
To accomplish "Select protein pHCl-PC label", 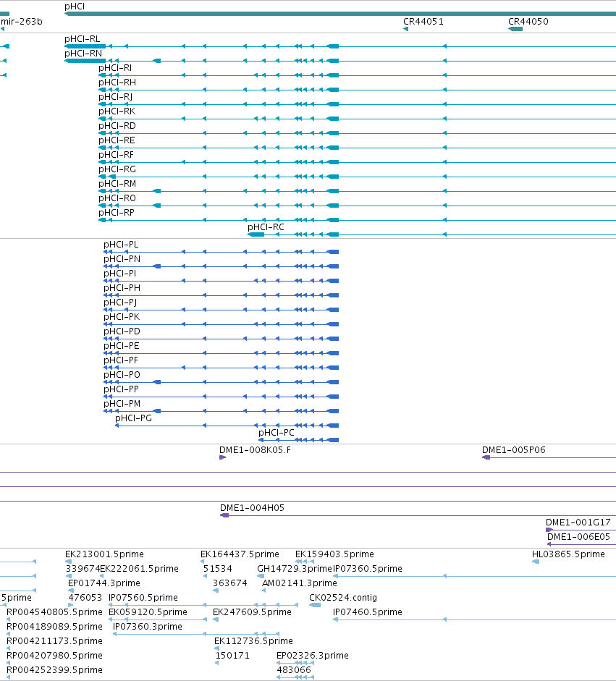I will (x=277, y=433).
